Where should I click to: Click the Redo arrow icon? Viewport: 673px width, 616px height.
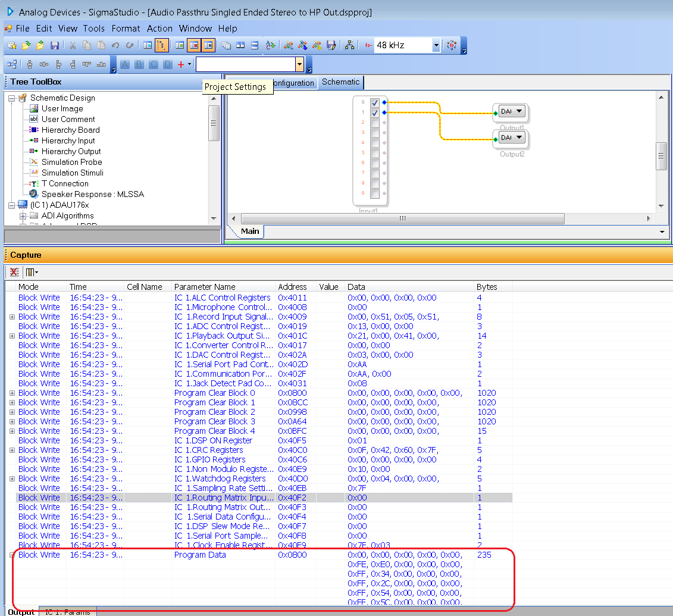coord(129,45)
